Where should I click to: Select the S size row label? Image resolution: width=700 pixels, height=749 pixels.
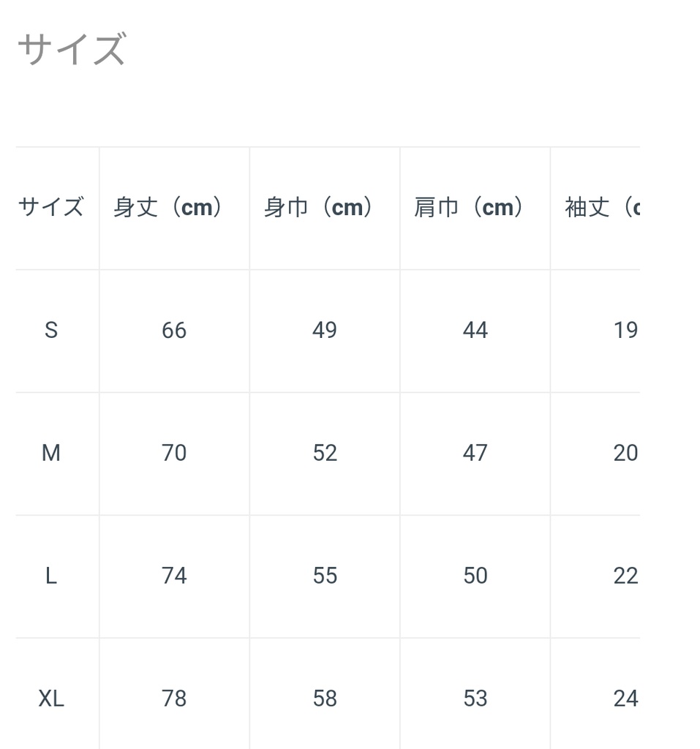(x=50, y=331)
